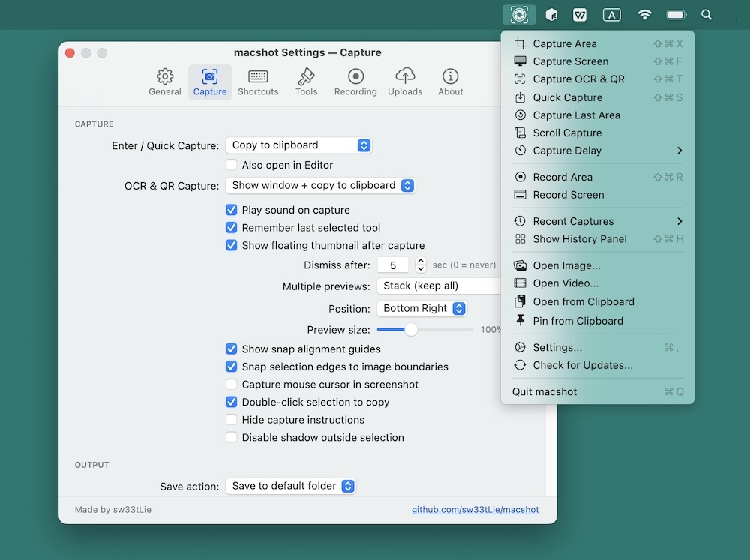Choose Capture Screen menu item
Viewport: 750px width, 560px height.
[x=598, y=61]
